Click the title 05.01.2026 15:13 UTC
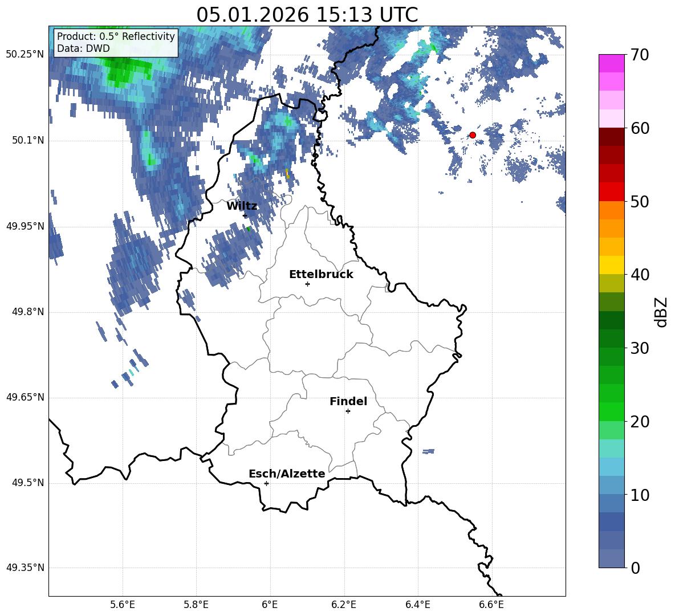The width and height of the screenshot is (675, 616). coord(307,15)
